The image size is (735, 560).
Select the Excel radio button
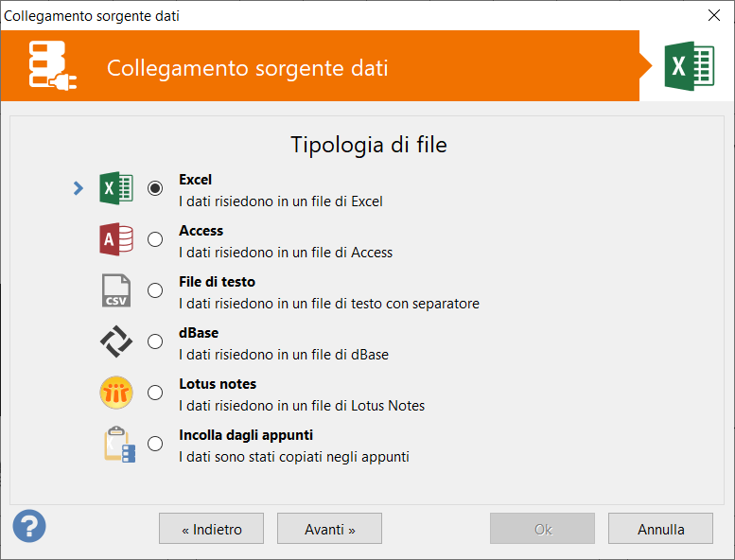pyautogui.click(x=155, y=188)
